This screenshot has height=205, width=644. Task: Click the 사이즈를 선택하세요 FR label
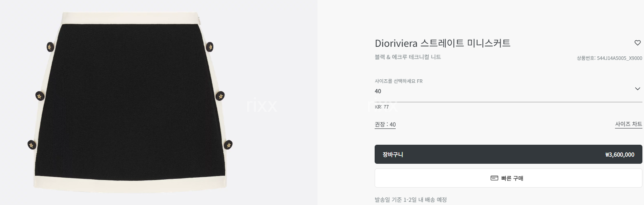tap(398, 81)
